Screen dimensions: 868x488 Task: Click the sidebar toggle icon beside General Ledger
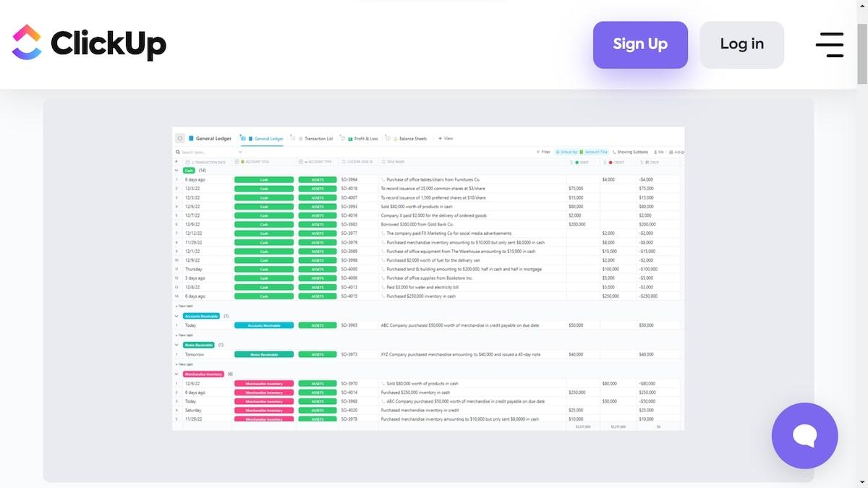180,138
